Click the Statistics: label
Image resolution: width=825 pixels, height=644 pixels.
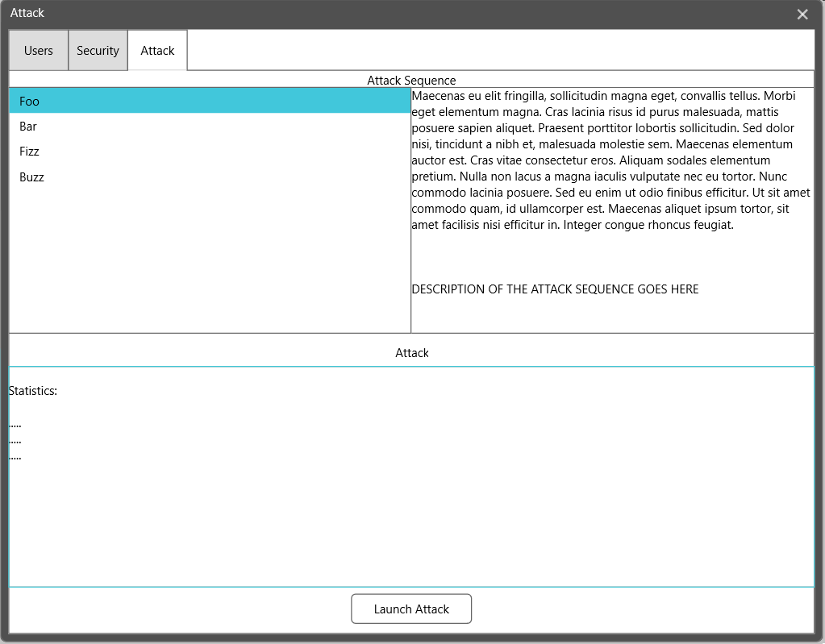point(33,391)
